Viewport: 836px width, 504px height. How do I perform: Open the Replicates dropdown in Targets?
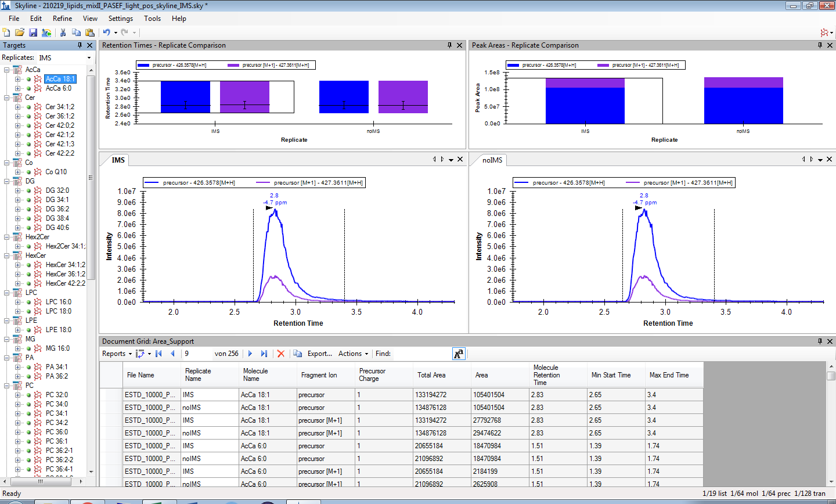89,57
